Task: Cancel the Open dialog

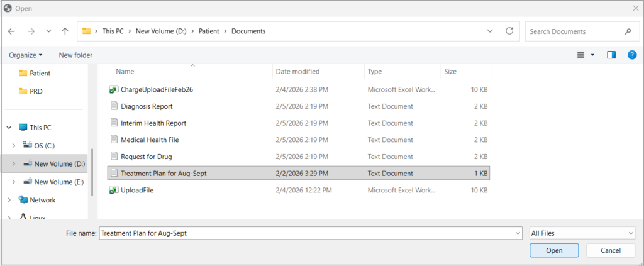Action: [610, 250]
